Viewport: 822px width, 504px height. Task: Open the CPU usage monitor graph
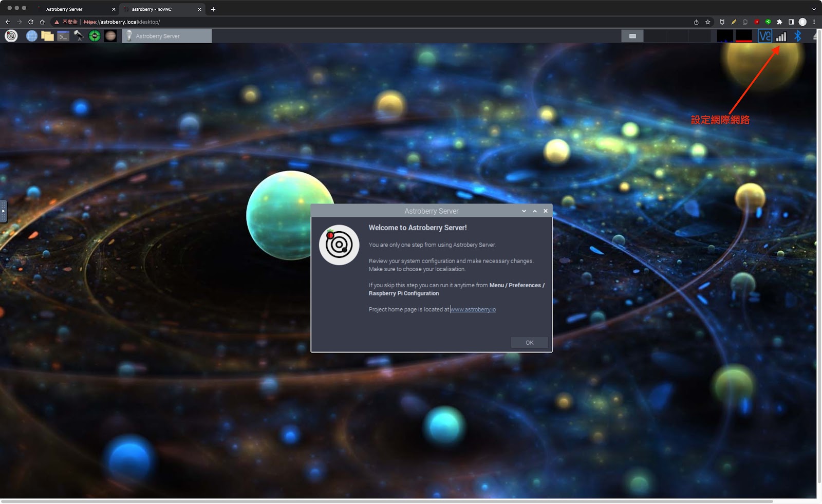(x=725, y=36)
